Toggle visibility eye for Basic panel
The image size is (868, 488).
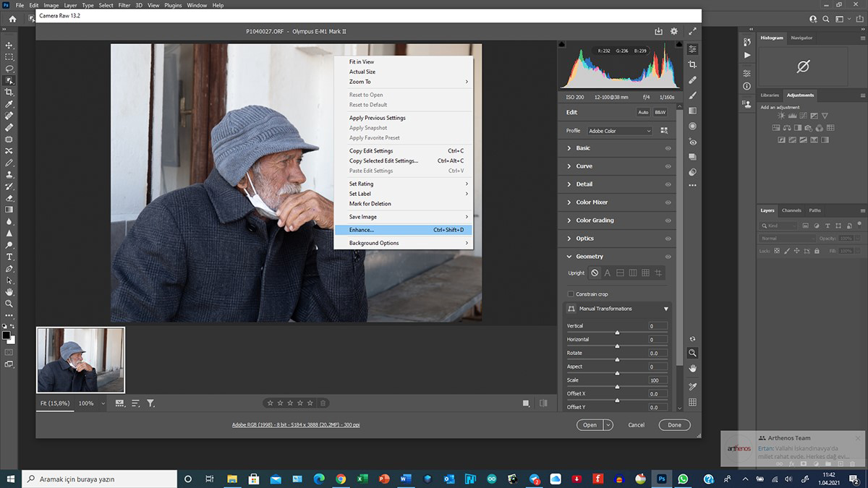click(x=668, y=148)
